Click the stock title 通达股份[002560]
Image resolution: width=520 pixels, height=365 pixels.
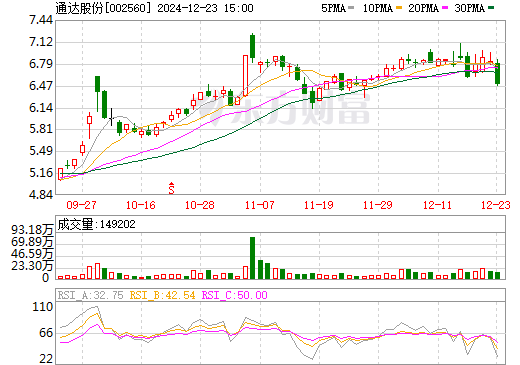[x=103, y=8]
